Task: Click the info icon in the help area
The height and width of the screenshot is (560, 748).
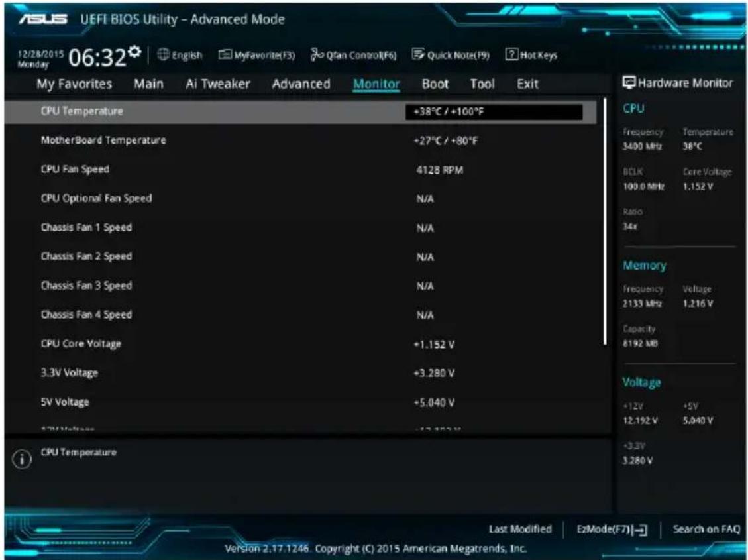Action: 21,459
